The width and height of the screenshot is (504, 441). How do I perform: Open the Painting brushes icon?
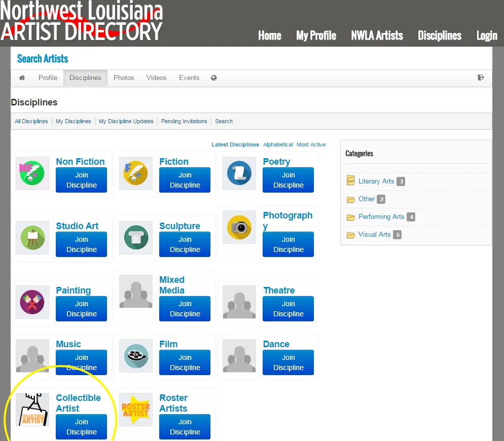pyautogui.click(x=32, y=302)
